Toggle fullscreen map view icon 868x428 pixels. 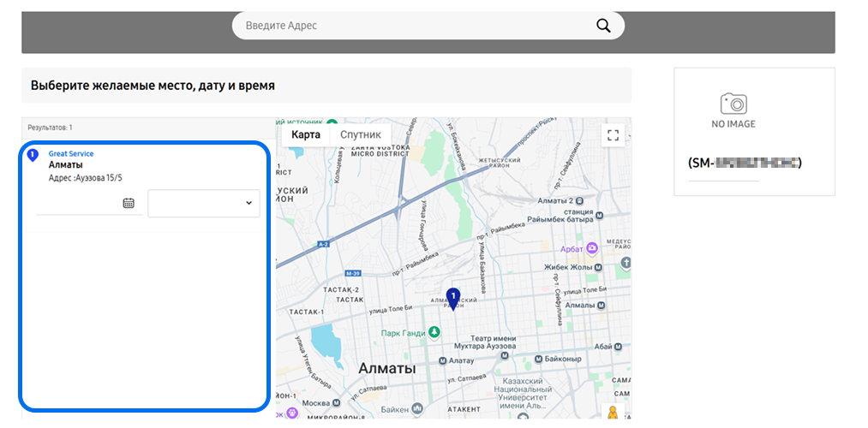click(x=613, y=135)
